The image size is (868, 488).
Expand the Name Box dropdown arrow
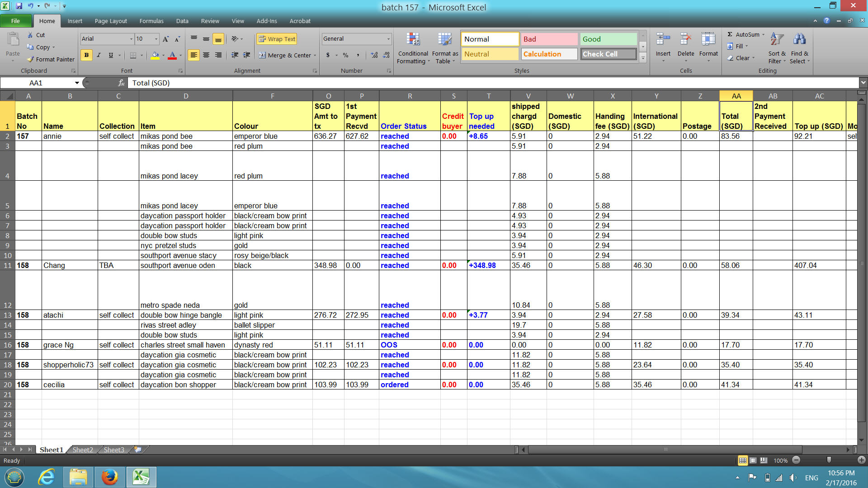tap(77, 83)
